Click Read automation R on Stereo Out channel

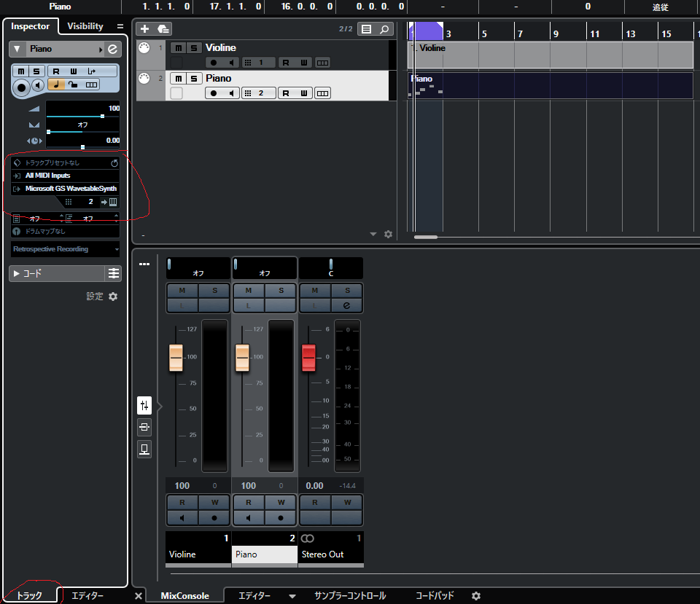tap(315, 502)
